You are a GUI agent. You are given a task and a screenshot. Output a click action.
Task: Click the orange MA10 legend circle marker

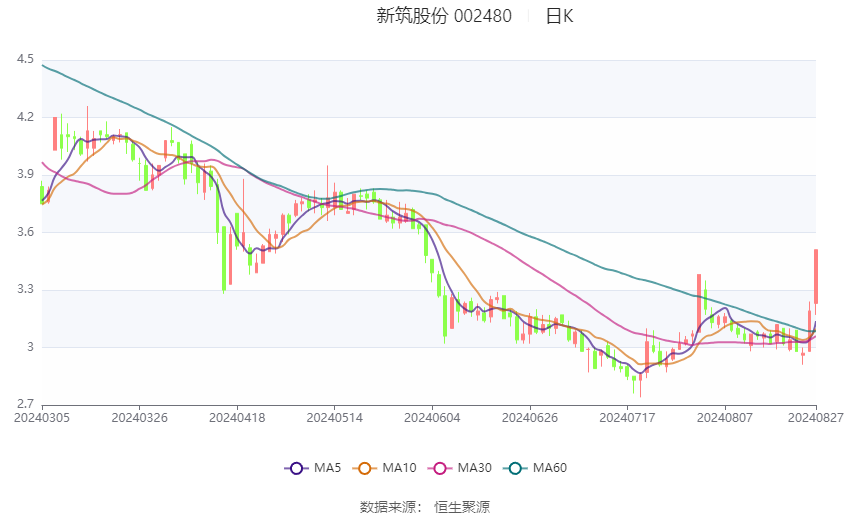pyautogui.click(x=364, y=468)
